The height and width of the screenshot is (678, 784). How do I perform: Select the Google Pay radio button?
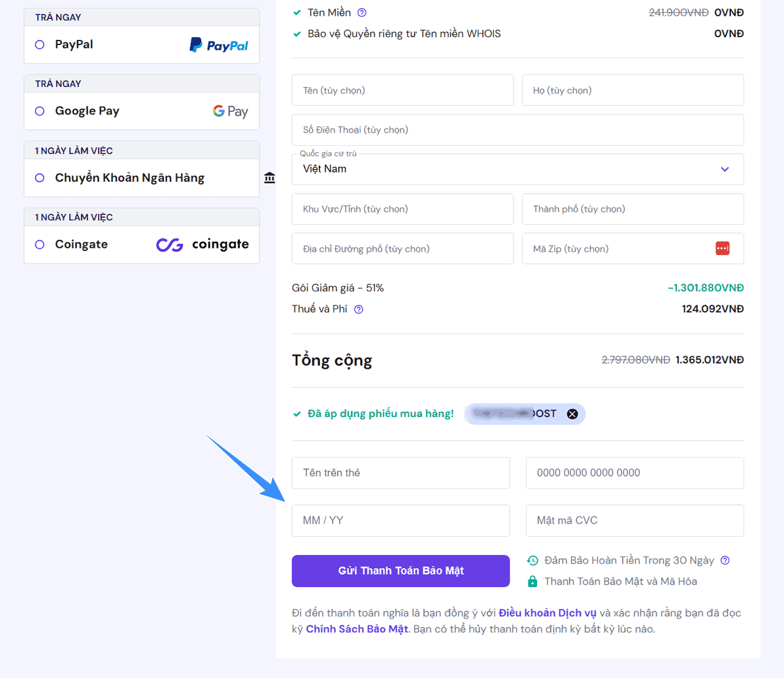coord(40,111)
